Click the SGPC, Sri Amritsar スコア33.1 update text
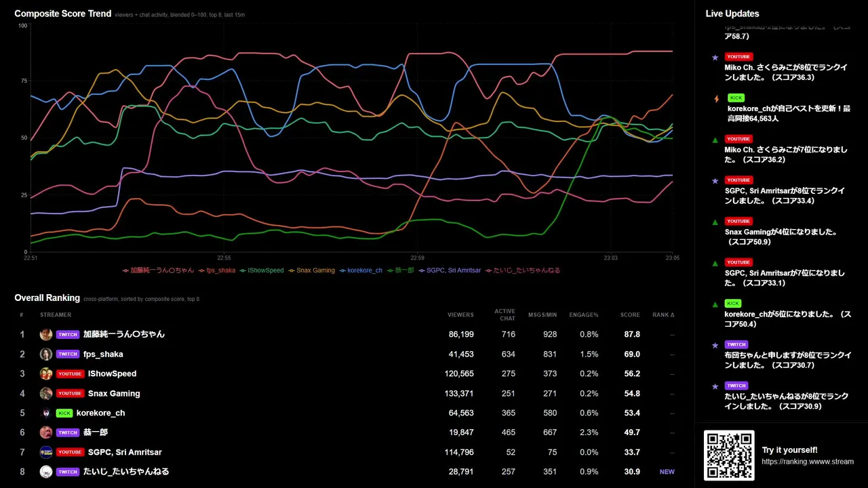This screenshot has width=868, height=488. click(785, 278)
